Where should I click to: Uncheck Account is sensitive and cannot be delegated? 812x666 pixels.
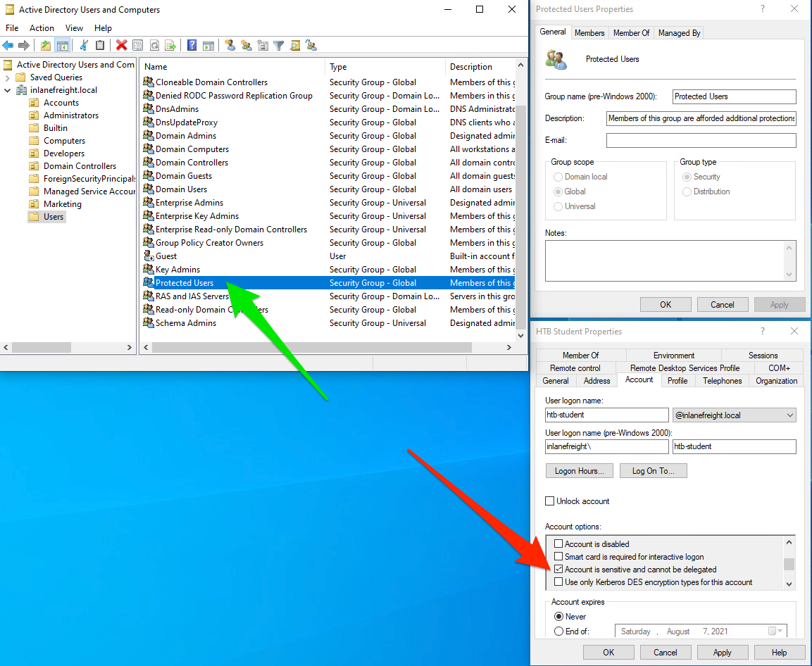558,570
